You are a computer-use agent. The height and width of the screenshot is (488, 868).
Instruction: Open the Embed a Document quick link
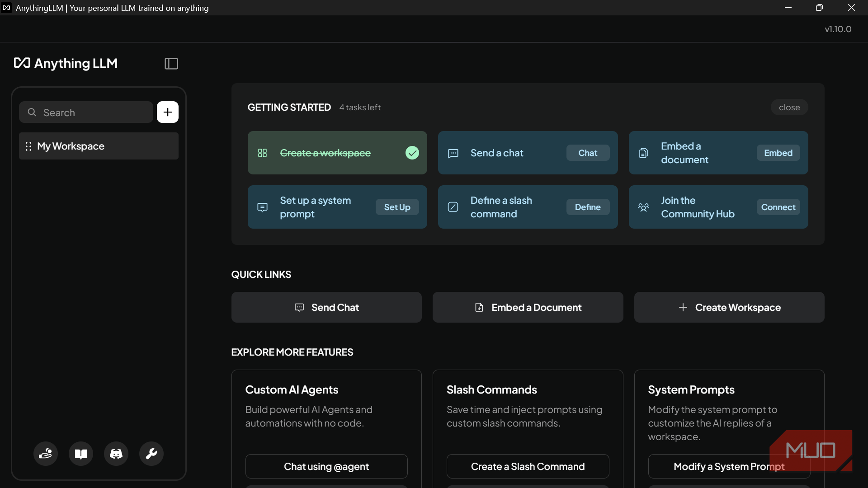point(528,307)
